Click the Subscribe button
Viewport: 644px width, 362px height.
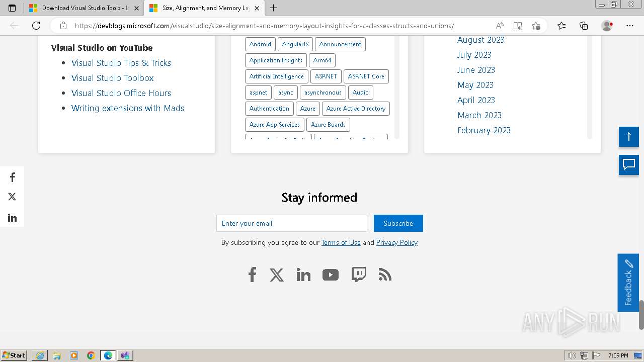[x=398, y=223]
